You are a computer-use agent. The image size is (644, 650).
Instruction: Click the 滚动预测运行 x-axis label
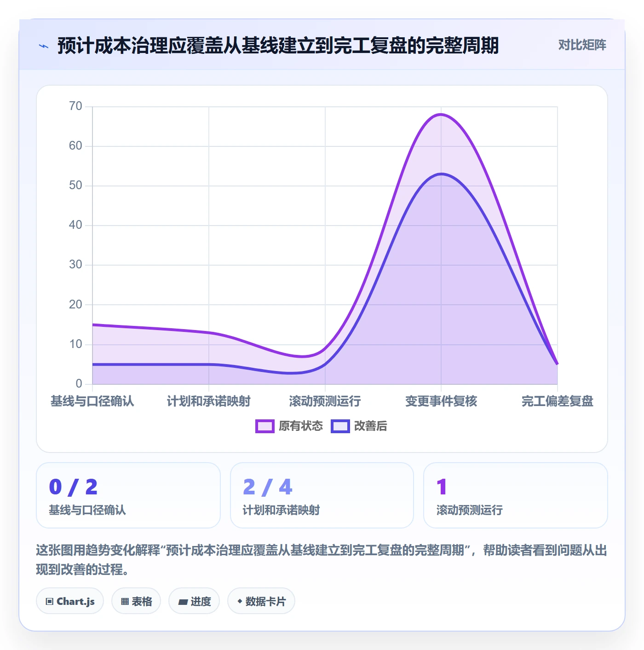(325, 401)
